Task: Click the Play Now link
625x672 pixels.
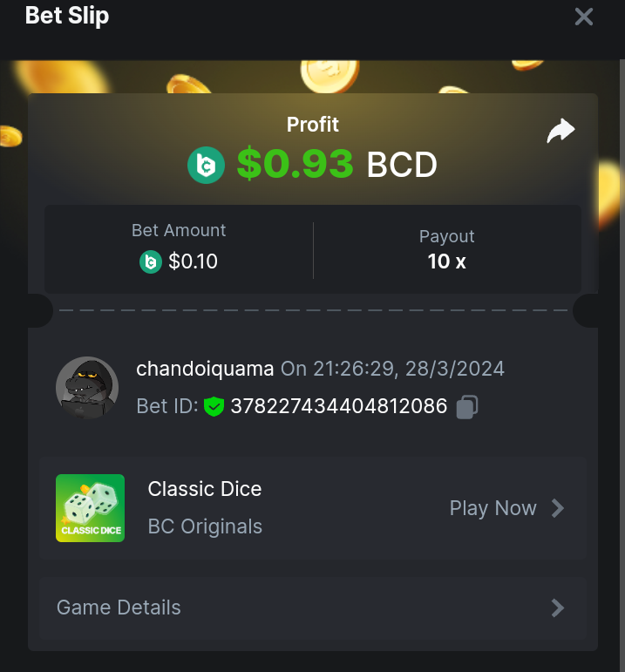Action: coord(493,508)
